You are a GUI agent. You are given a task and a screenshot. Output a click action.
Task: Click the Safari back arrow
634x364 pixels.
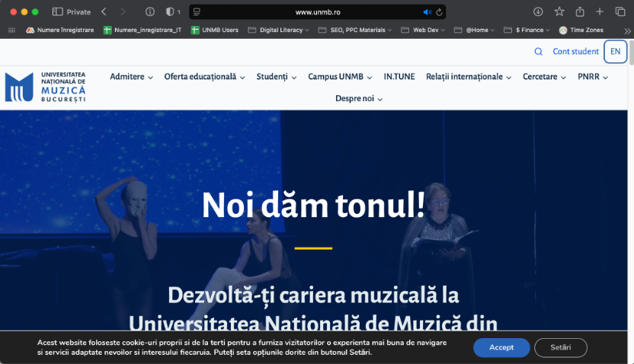pyautogui.click(x=104, y=11)
